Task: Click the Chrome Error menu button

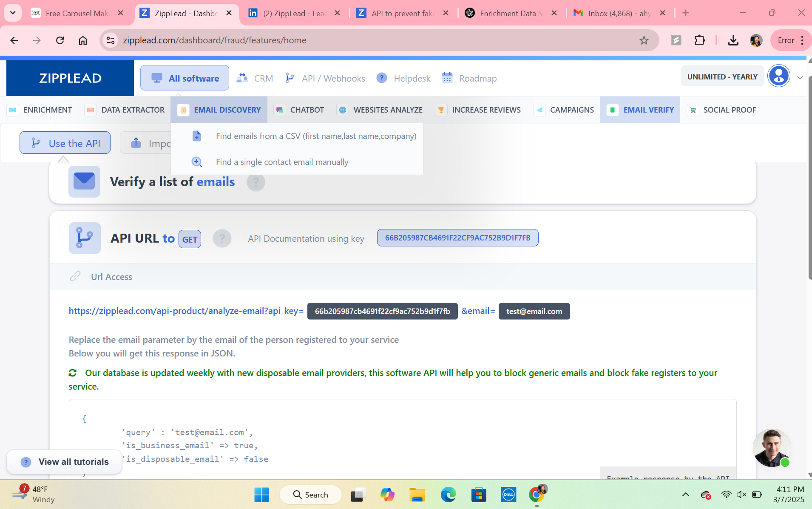Action: (791, 40)
